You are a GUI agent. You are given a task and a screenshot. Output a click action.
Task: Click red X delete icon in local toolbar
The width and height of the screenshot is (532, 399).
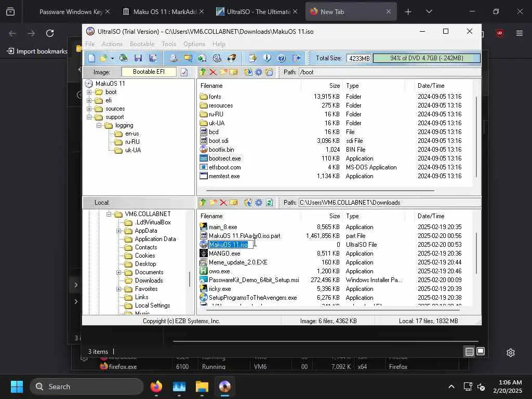(x=223, y=203)
